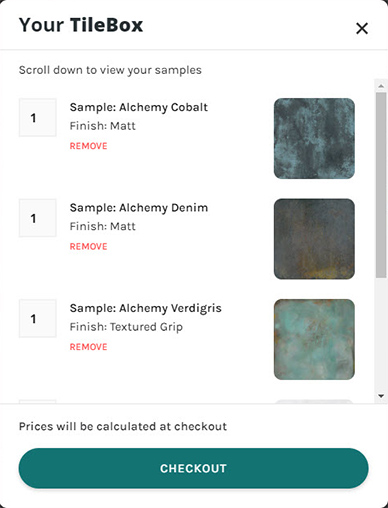The width and height of the screenshot is (388, 508).
Task: Click the Sample: Alchemy Cobalt name
Action: (x=139, y=107)
